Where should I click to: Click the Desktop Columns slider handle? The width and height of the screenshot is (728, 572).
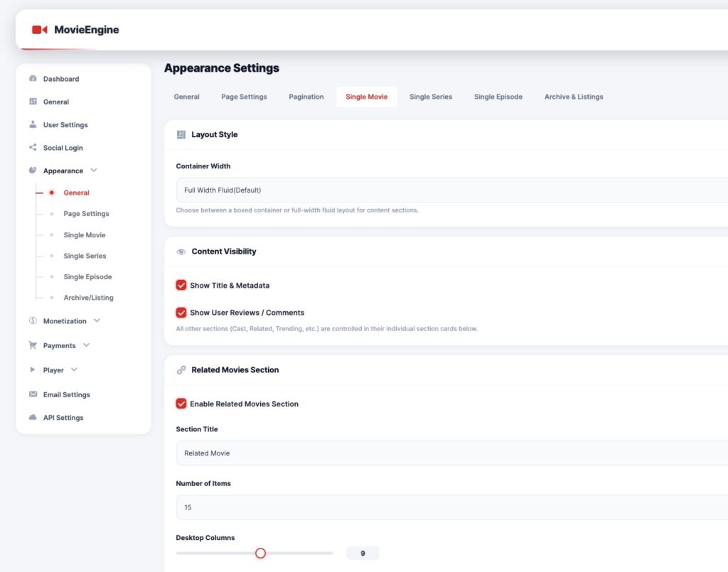(x=260, y=553)
